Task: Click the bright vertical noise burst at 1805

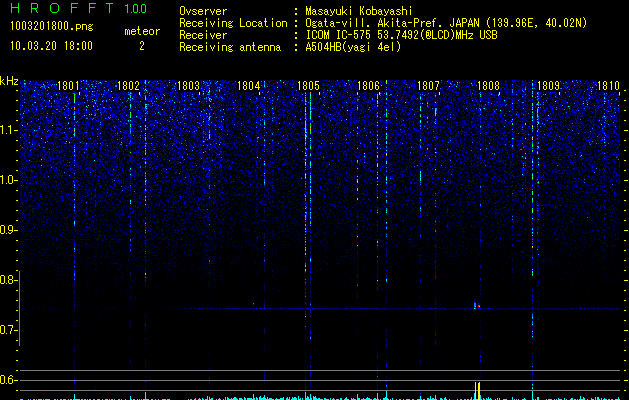Action: click(308, 217)
